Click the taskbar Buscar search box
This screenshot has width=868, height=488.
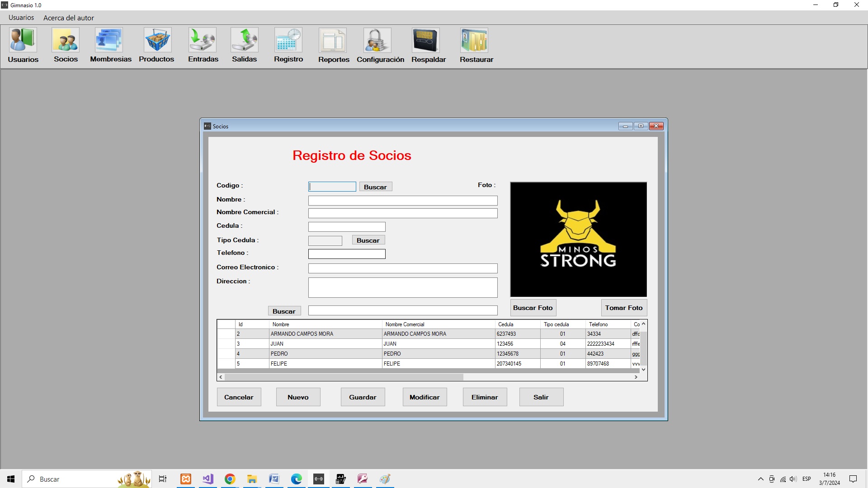[x=86, y=479]
